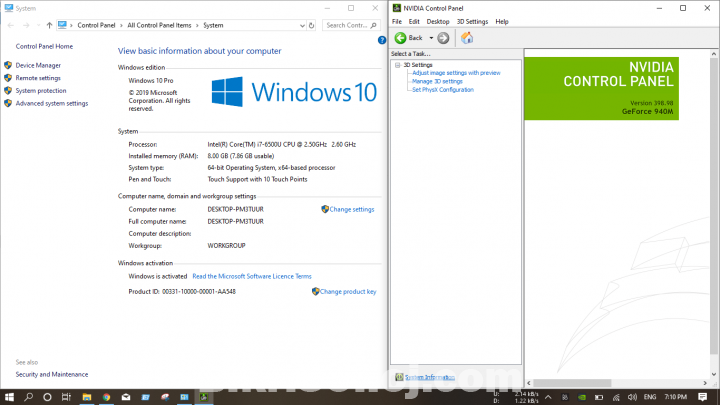720x405 pixels.
Task: Click the NVIDIA vertical scrollbar
Action: [x=714, y=207]
